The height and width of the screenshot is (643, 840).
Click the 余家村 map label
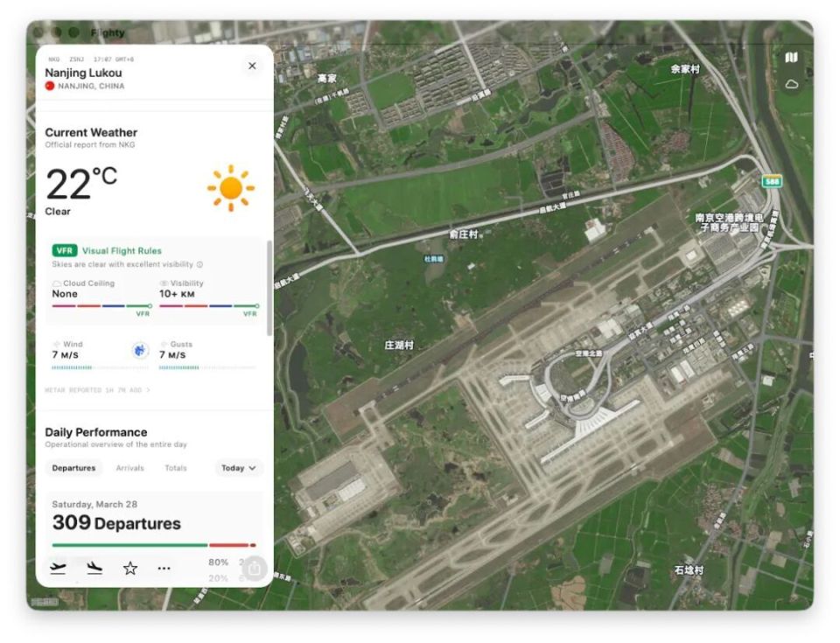click(685, 69)
